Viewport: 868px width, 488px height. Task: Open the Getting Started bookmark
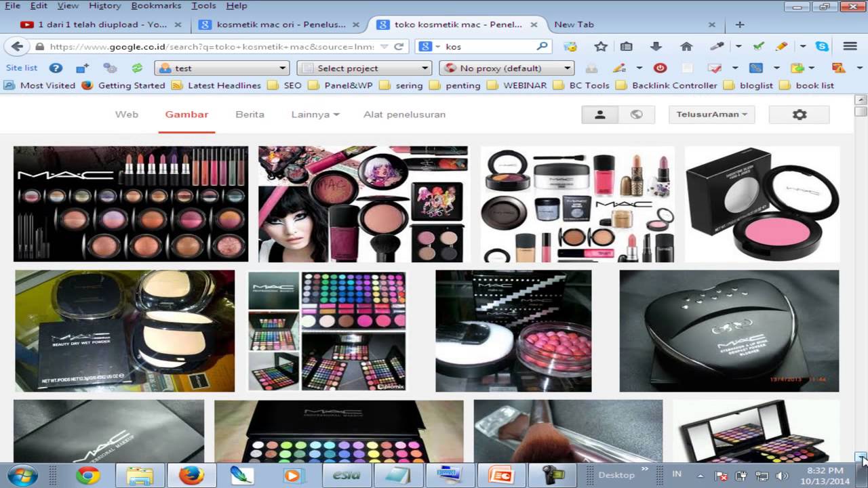[x=123, y=85]
